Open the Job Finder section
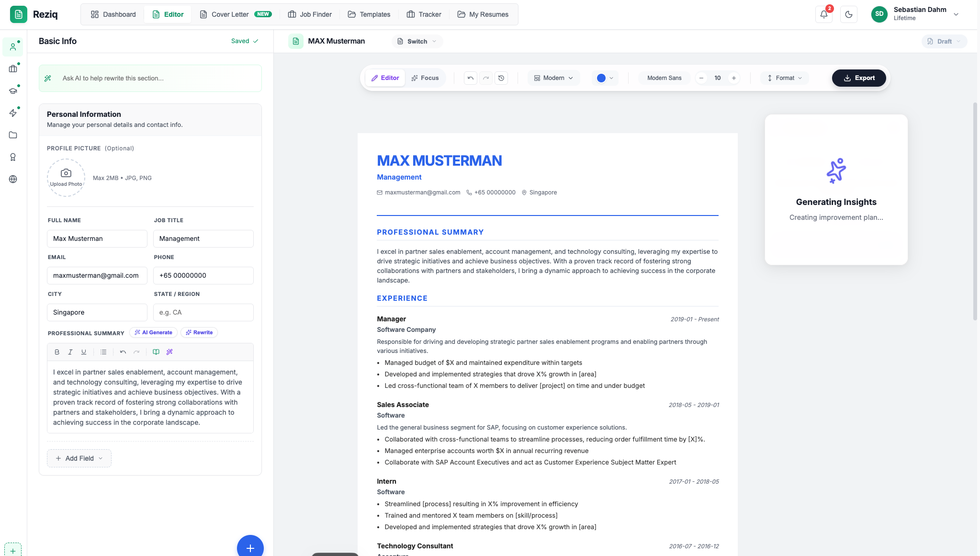 coord(309,14)
